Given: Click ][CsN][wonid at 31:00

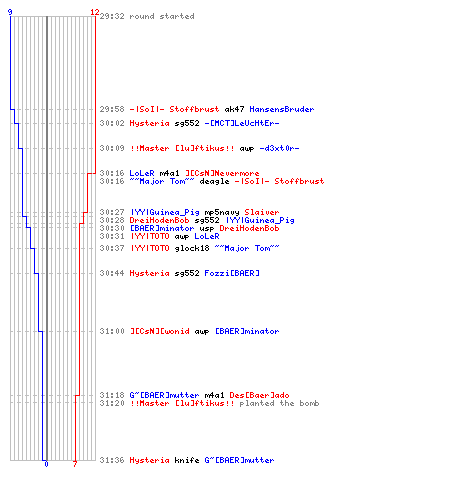Looking at the screenshot, I should click(159, 331).
